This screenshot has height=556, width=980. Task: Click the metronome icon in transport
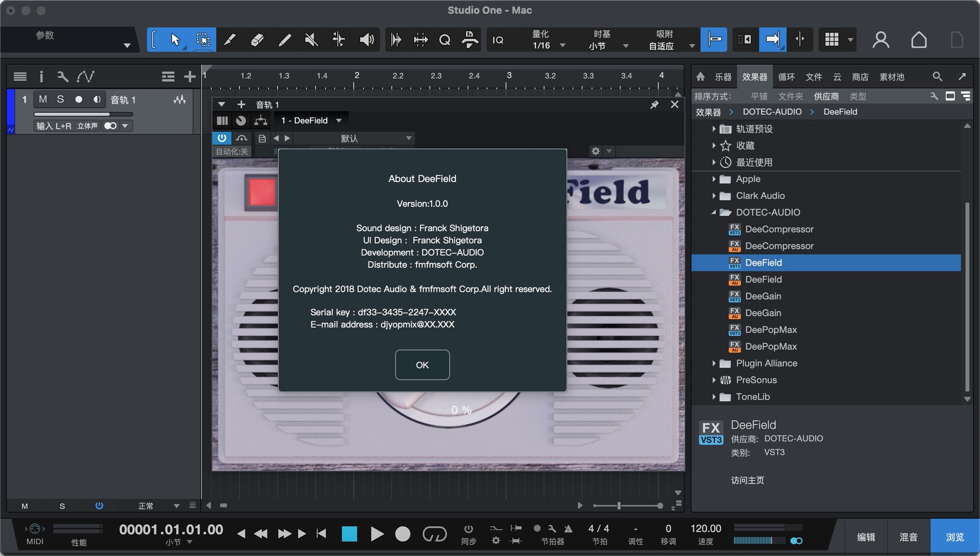tap(568, 528)
